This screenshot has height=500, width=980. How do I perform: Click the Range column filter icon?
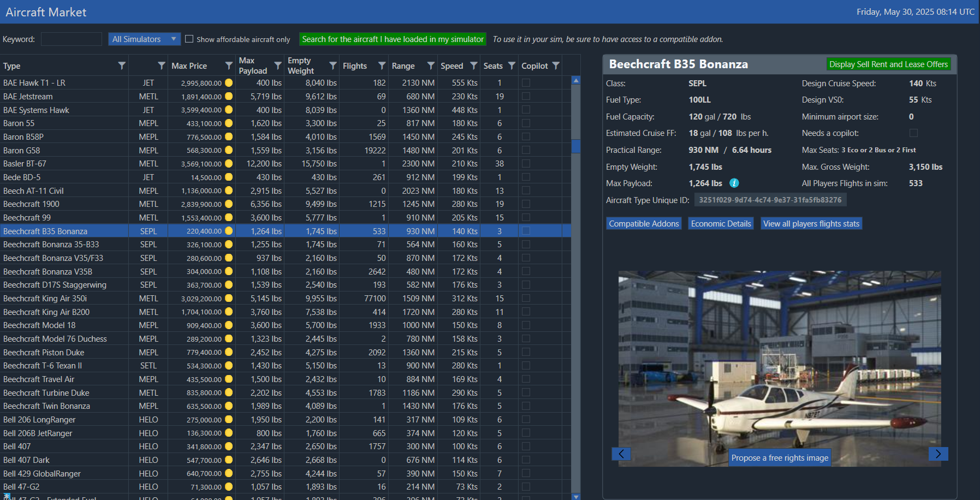[431, 66]
